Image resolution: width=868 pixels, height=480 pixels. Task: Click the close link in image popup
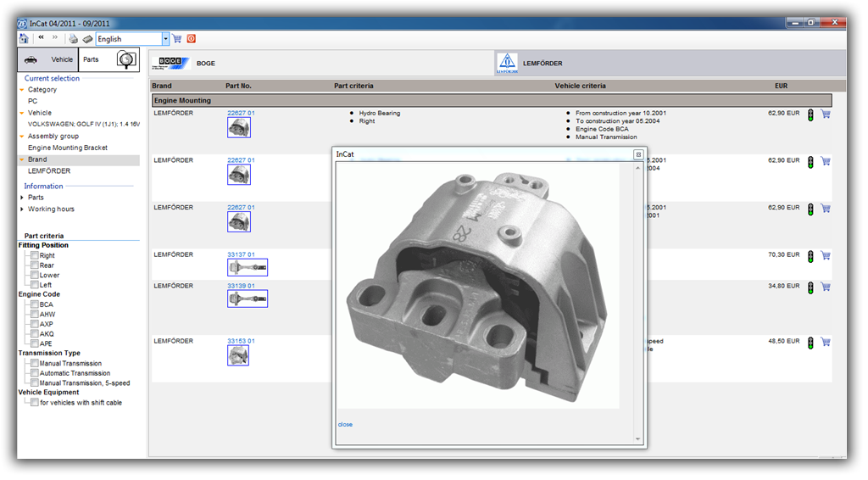(345, 425)
